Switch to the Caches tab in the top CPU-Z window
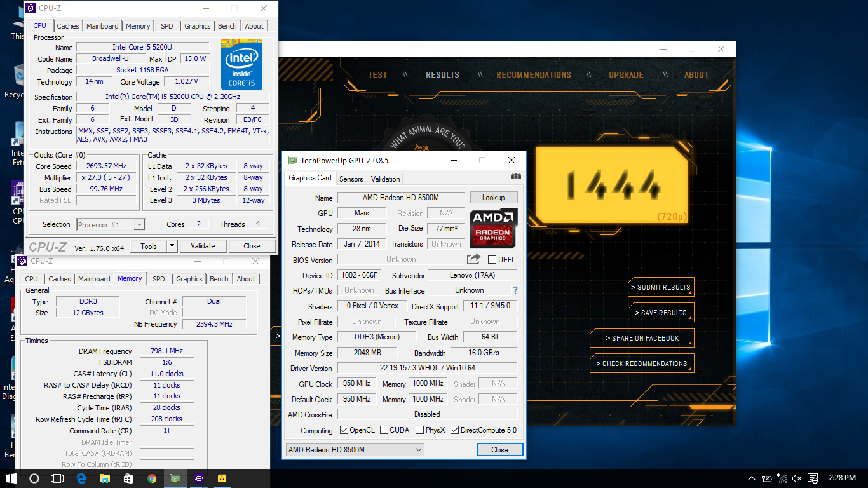 68,26
